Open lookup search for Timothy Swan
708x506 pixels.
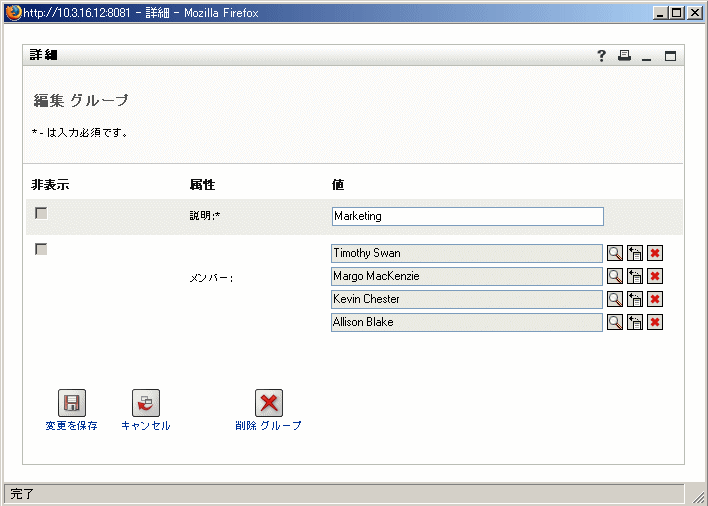click(615, 253)
